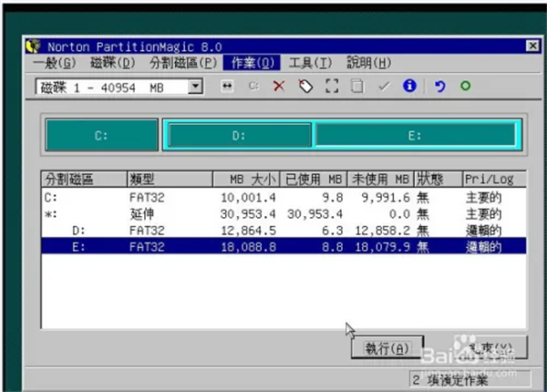This screenshot has width=547, height=392.
Task: Click the check partition checkmark icon
Action: pyautogui.click(x=384, y=86)
